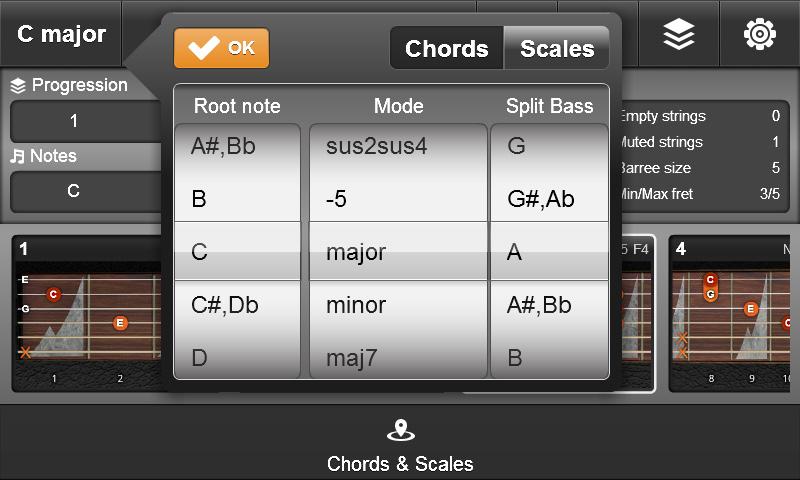Open settings gear icon
This screenshot has height=480, width=800.
click(x=760, y=34)
